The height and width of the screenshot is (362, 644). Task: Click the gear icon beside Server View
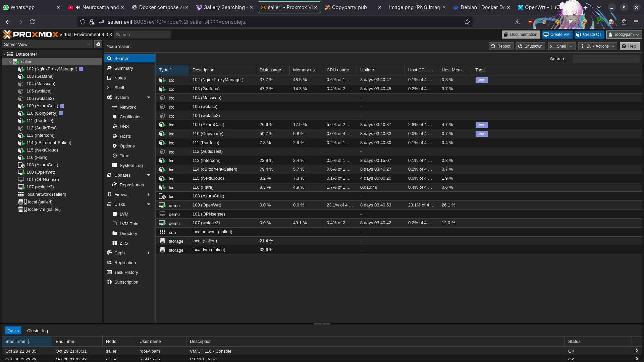pyautogui.click(x=98, y=44)
